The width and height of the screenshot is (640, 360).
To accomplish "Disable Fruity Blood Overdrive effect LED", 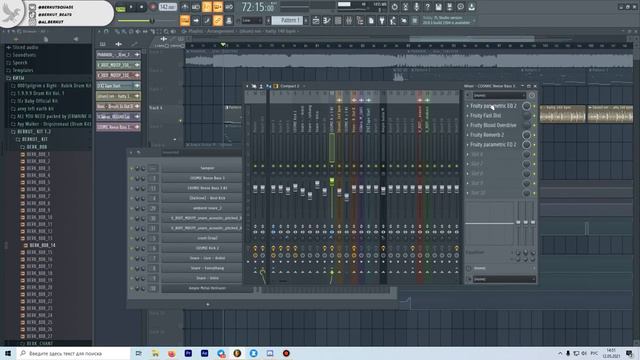I will pyautogui.click(x=534, y=125).
